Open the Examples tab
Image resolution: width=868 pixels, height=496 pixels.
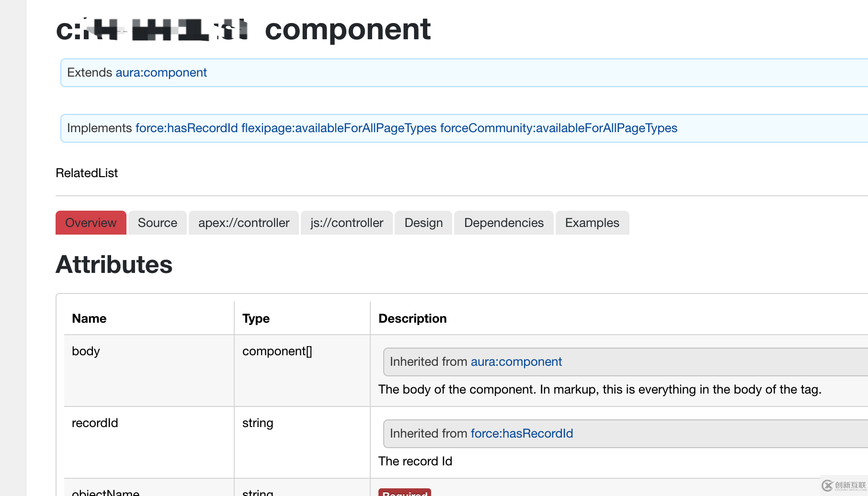[x=592, y=223]
